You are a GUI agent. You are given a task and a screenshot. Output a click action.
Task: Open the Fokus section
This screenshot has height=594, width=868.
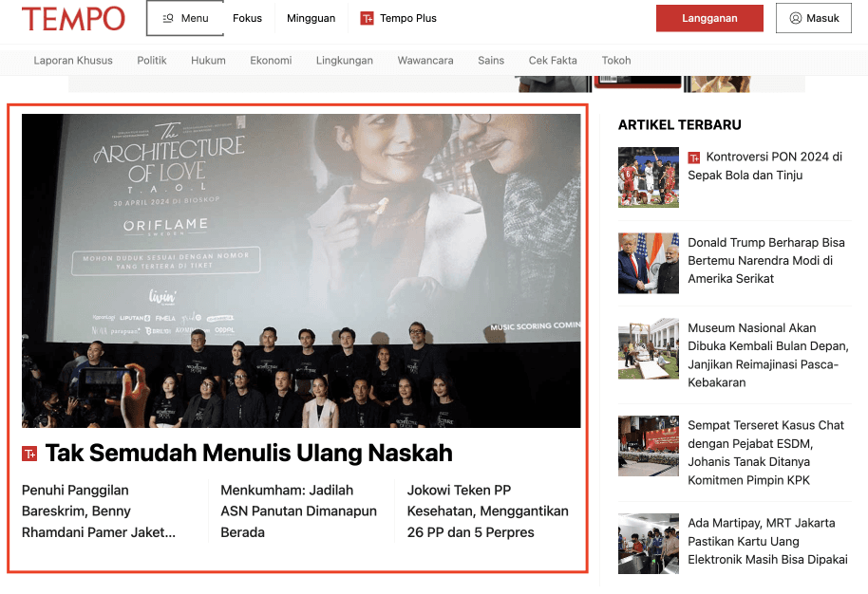(x=247, y=18)
